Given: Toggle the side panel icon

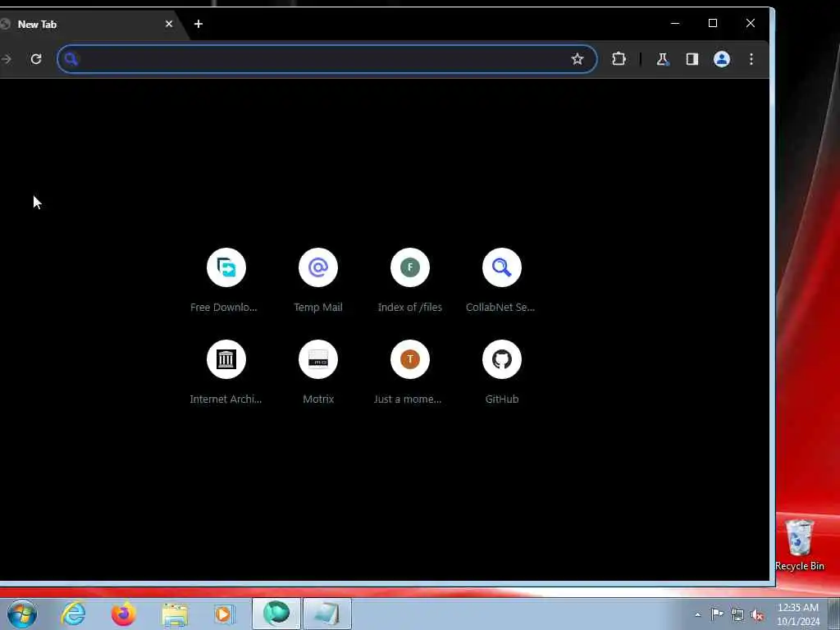Looking at the screenshot, I should [692, 59].
